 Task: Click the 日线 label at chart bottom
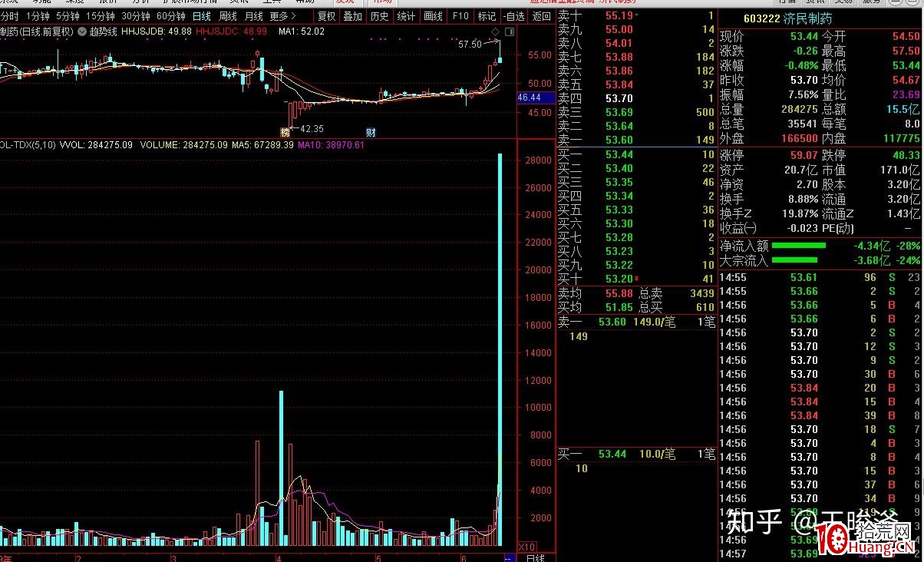534,557
